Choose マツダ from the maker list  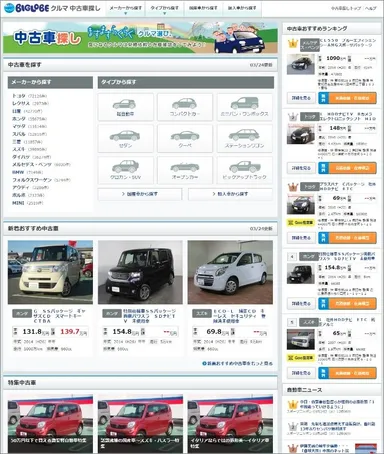(19, 126)
